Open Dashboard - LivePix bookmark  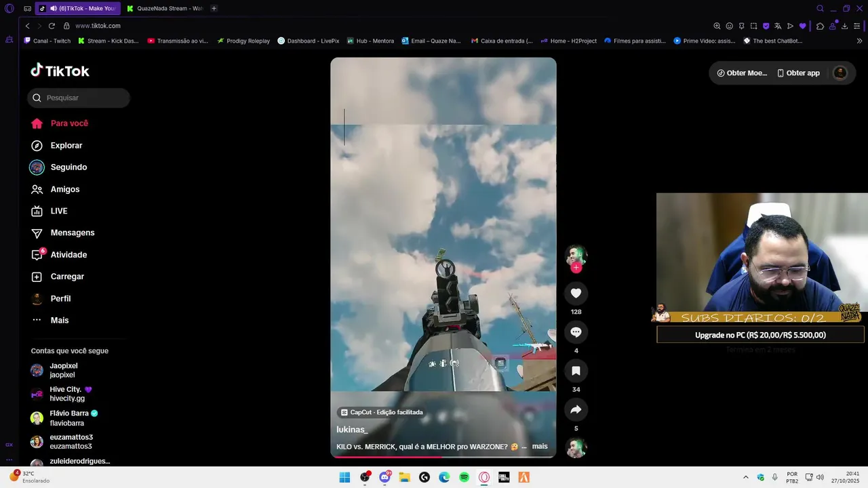(308, 41)
